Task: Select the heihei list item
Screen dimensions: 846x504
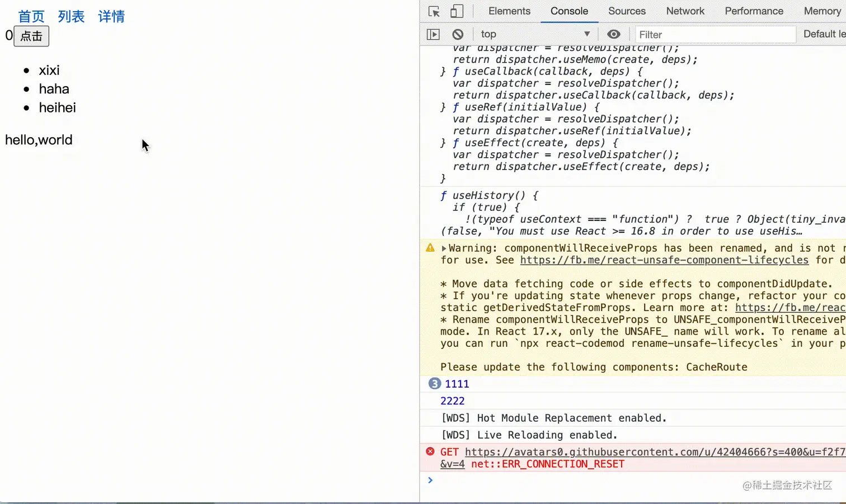Action: [58, 107]
